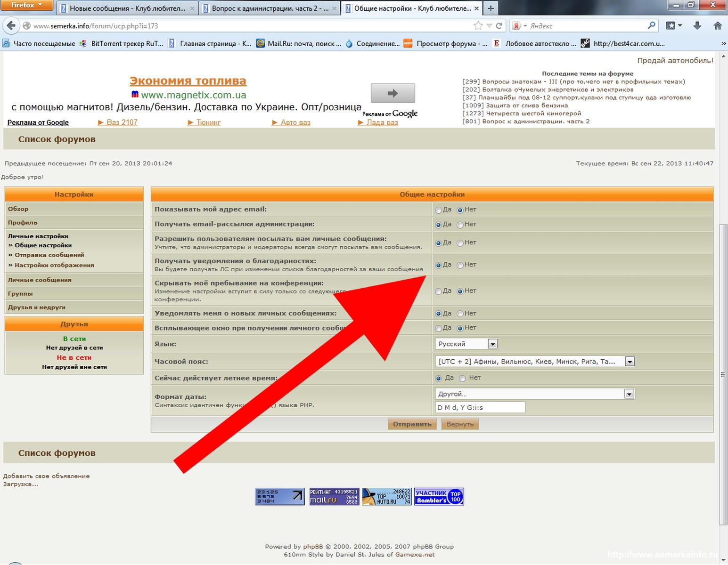This screenshot has width=728, height=565.
Task: Expand the UTC + 2 time zone dropdown
Action: coord(630,362)
